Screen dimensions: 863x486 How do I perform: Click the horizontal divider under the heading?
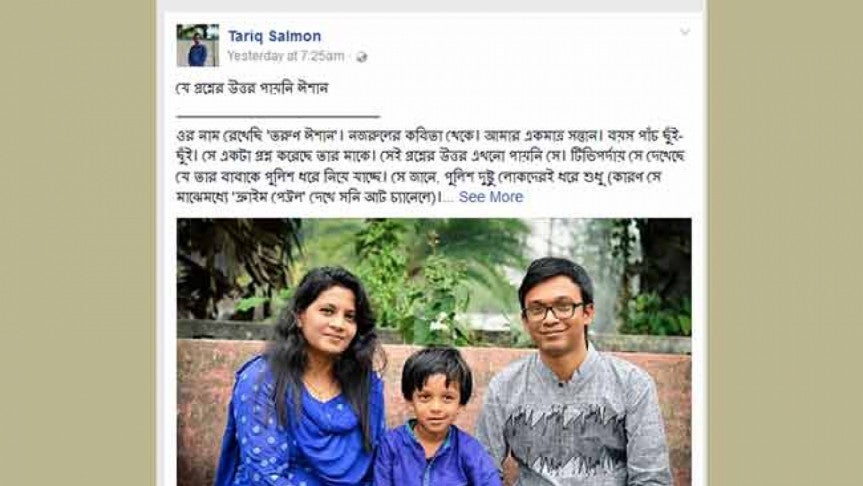click(278, 117)
